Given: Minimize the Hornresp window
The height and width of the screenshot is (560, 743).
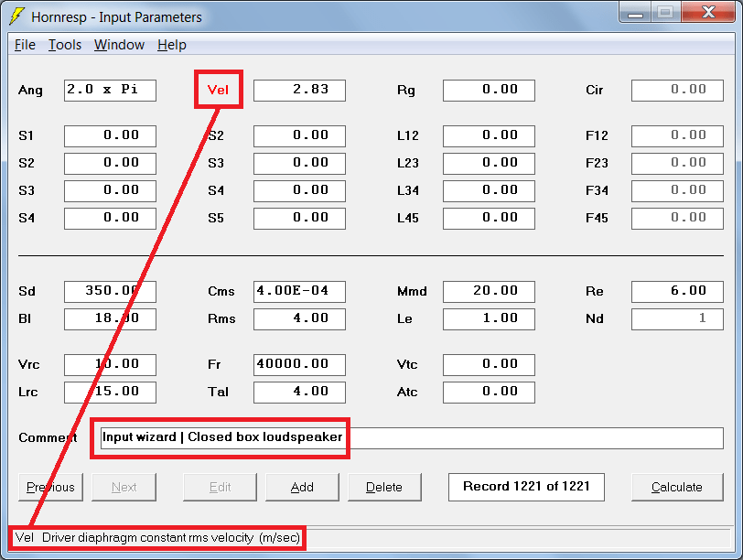Looking at the screenshot, I should pos(635,12).
